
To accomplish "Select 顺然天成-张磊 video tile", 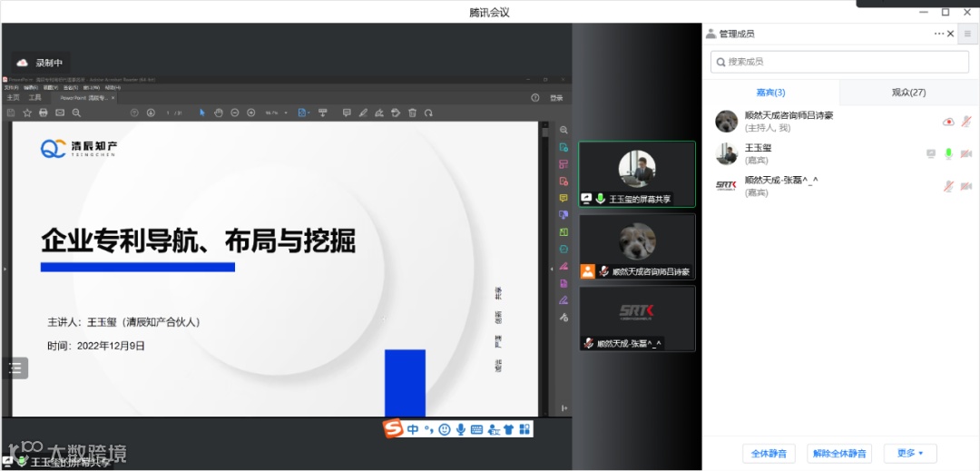I will tap(637, 319).
